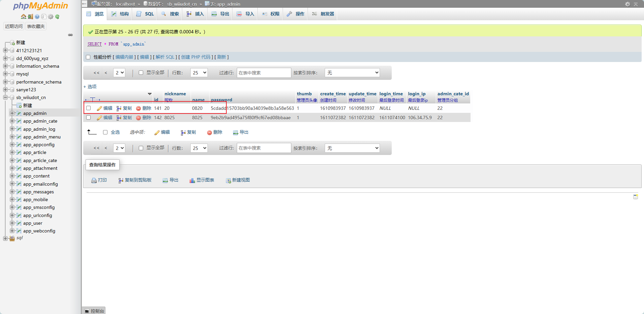644x314 pixels.
Task: Enable the 性能分析 profiling checkbox
Action: pos(88,57)
